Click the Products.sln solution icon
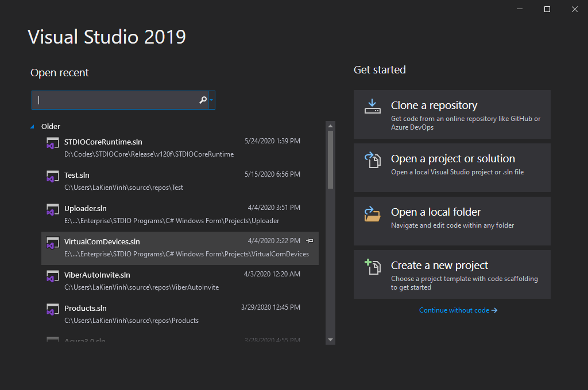Viewport: 588px width, 390px height. 52,310
